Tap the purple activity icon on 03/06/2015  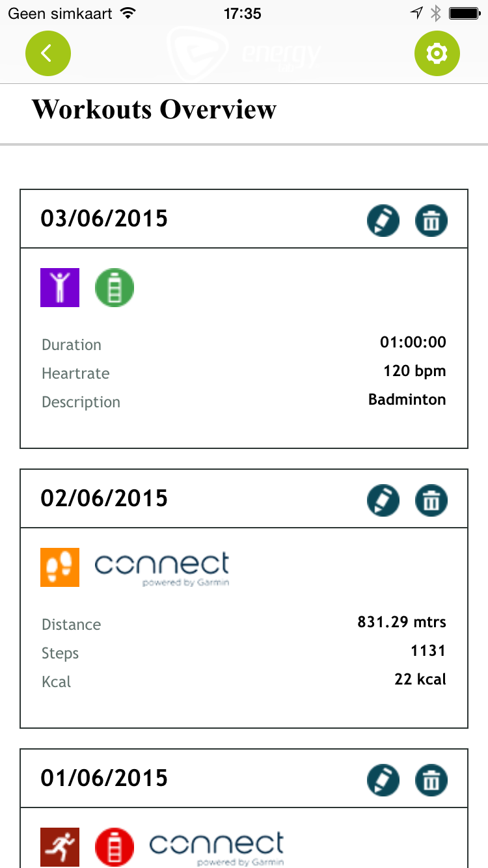[60, 287]
